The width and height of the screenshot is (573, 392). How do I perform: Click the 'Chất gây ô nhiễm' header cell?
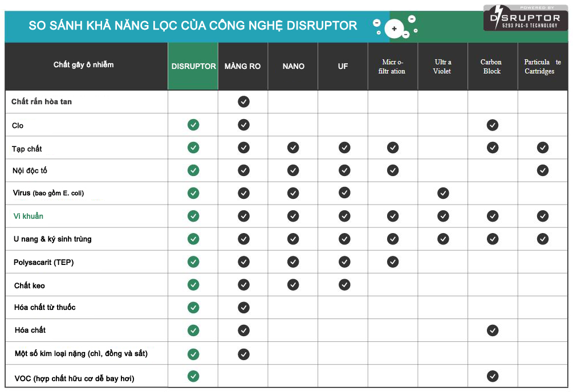86,66
